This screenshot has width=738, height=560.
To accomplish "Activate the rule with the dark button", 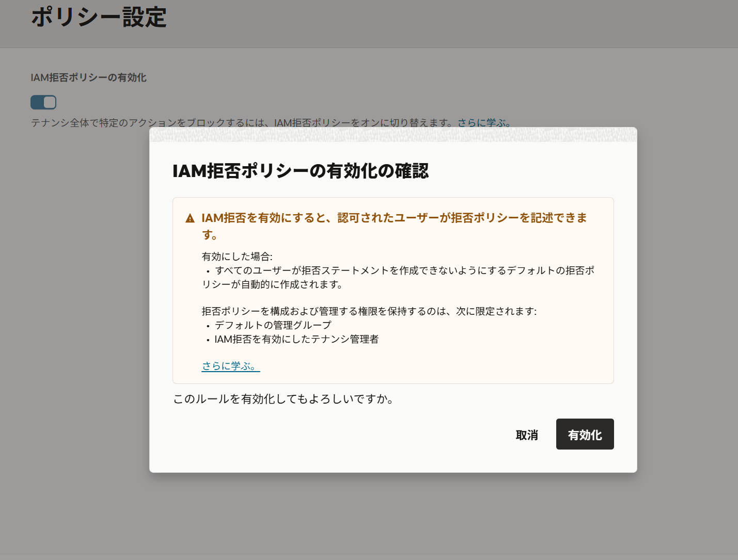I will 585,434.
